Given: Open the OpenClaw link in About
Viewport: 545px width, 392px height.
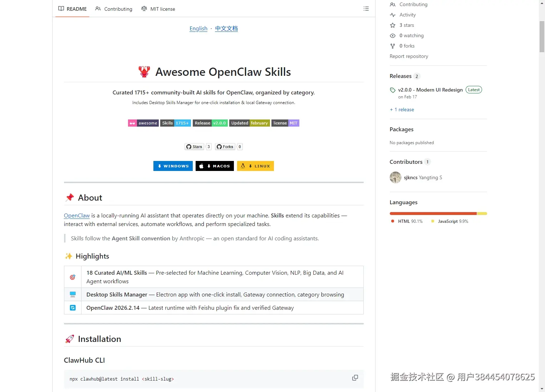Looking at the screenshot, I should click(77, 215).
